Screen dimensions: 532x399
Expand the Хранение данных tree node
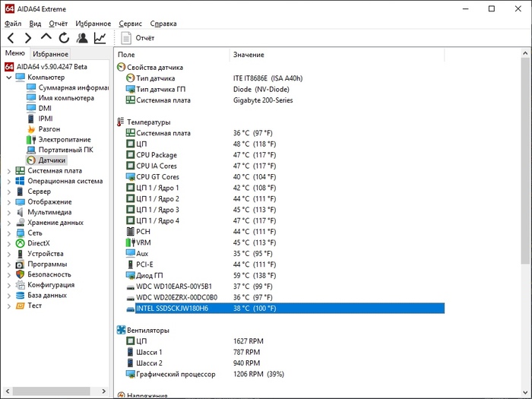coord(9,223)
